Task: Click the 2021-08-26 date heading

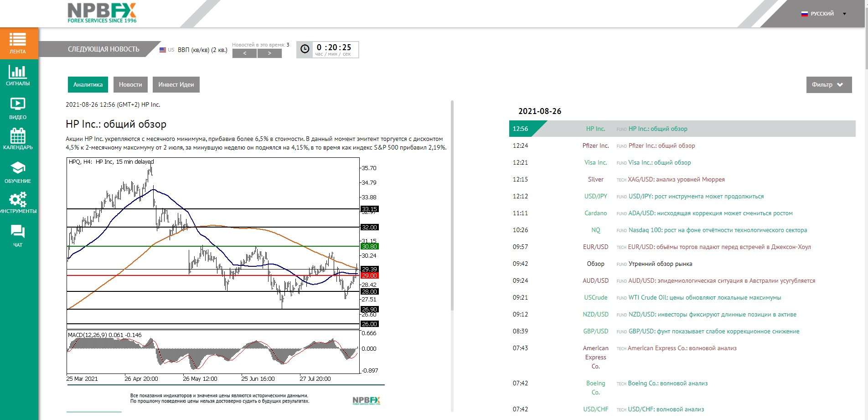Action: 540,111
